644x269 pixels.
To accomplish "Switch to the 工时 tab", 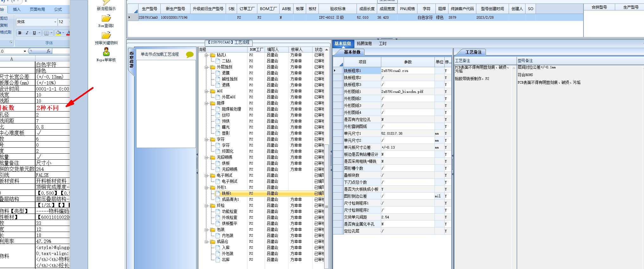I will (383, 44).
